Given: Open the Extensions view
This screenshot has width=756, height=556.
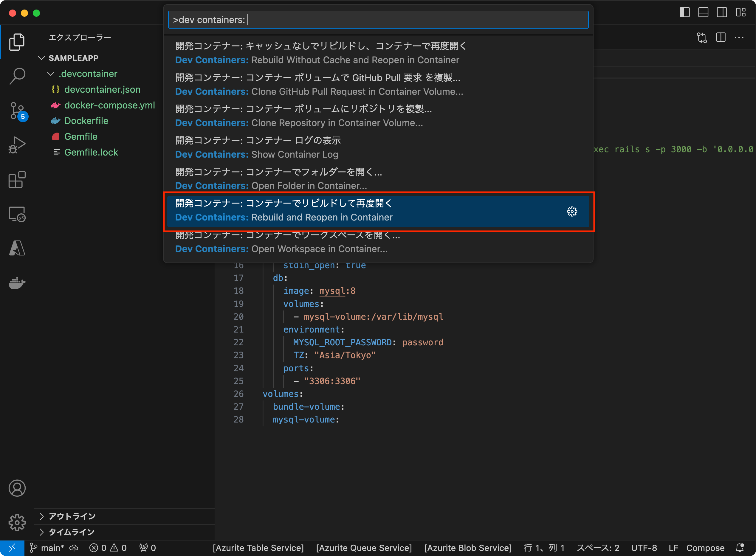Looking at the screenshot, I should (17, 180).
